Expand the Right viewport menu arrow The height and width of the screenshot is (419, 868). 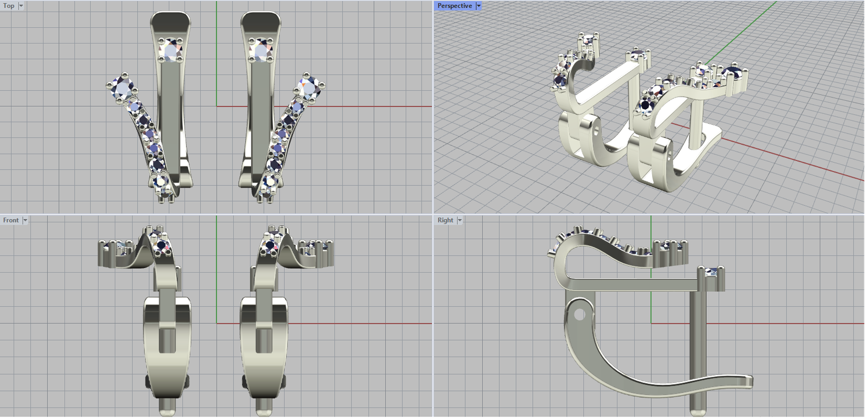click(x=459, y=220)
